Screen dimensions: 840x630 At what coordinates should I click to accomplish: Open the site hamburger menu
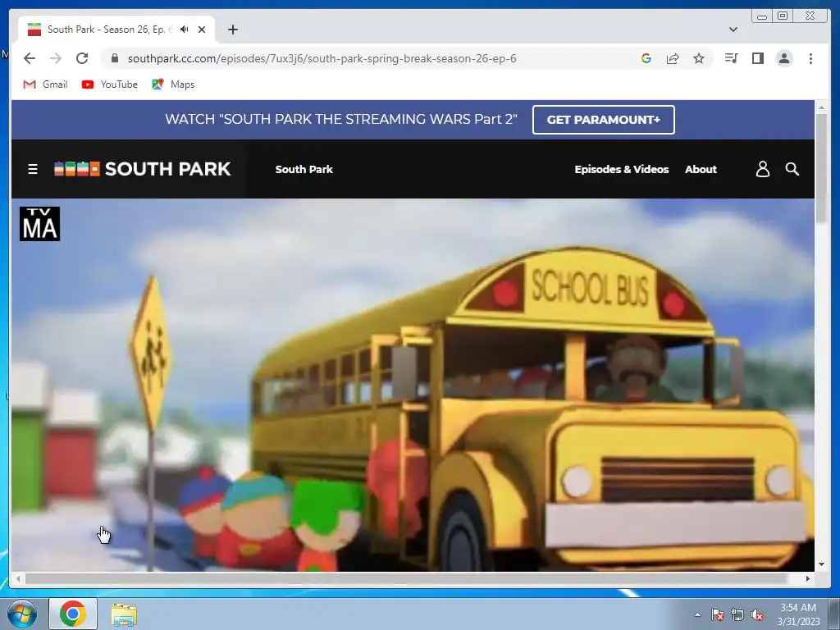(33, 169)
